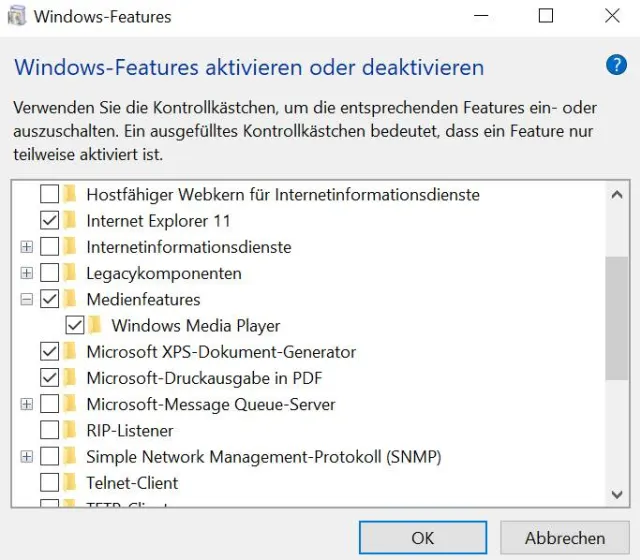Click the Abbrechen button
This screenshot has width=640, height=560.
565,538
